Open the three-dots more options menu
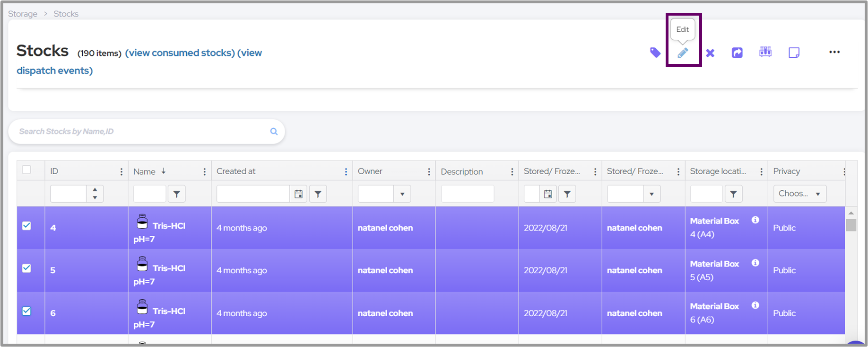The image size is (868, 347). coord(834,52)
